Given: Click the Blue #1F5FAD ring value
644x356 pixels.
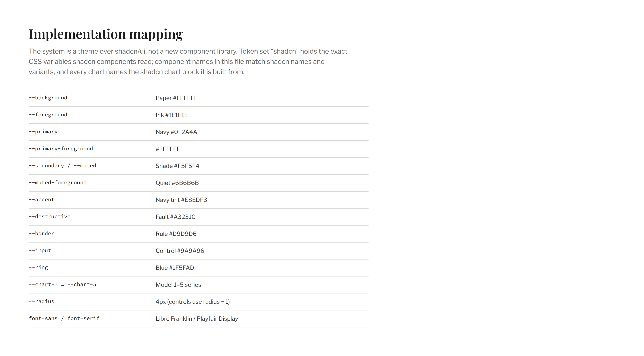Looking at the screenshot, I should pos(175,268).
